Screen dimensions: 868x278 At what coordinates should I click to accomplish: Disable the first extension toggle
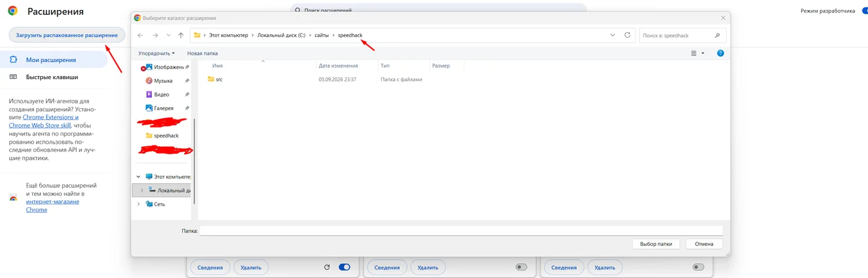click(x=344, y=267)
